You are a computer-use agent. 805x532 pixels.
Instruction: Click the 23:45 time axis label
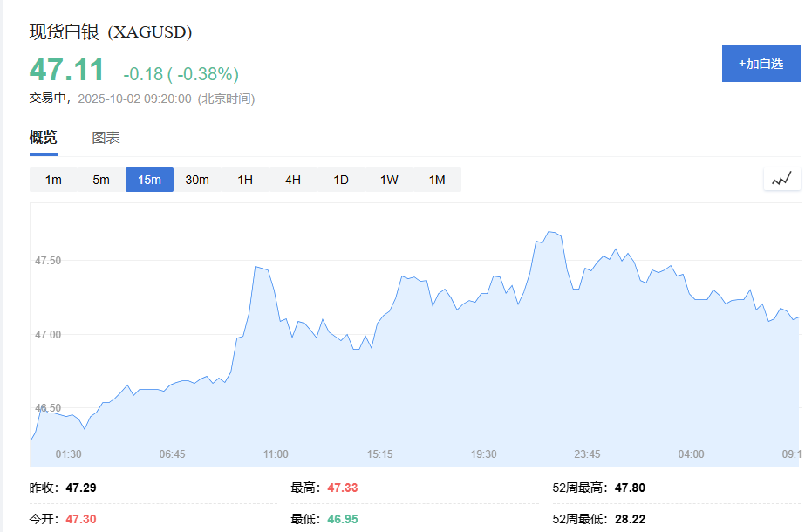587,454
